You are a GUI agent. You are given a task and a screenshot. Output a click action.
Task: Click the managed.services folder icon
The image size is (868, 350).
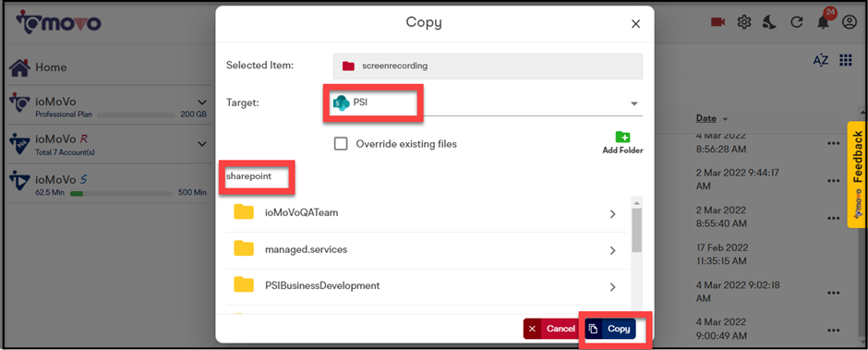[244, 248]
